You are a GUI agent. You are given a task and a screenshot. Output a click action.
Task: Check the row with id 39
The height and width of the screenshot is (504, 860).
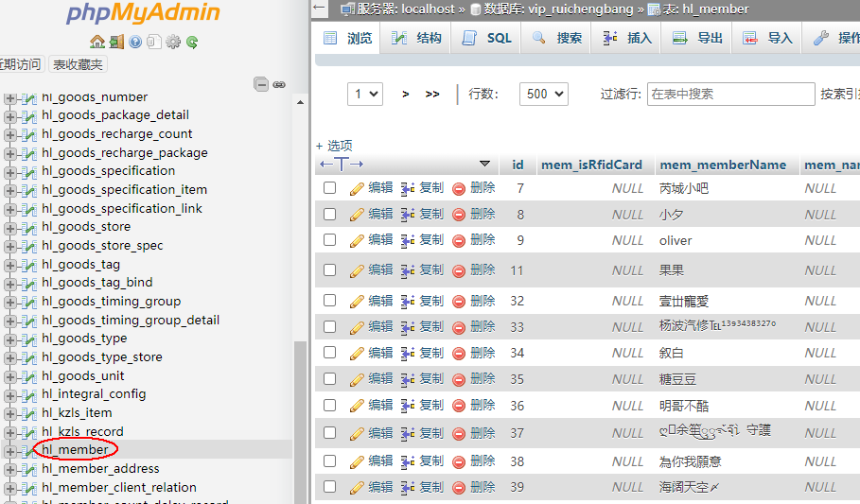point(330,487)
